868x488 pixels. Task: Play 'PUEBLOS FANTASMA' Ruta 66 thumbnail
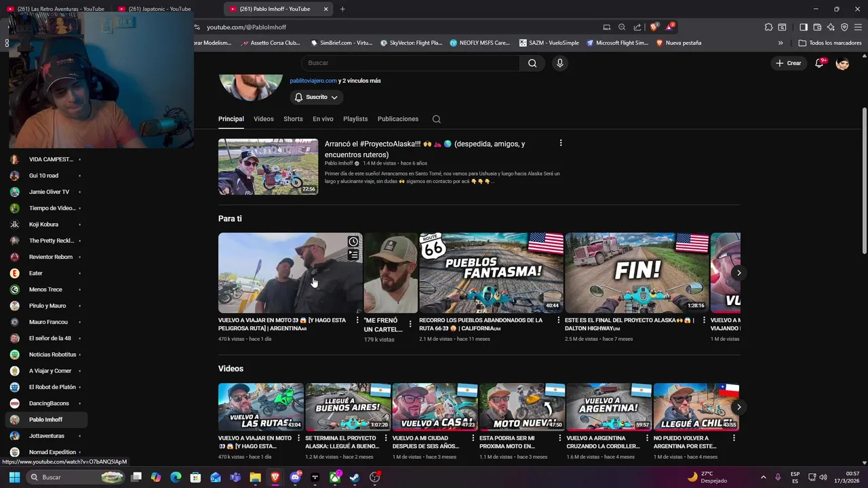click(491, 273)
